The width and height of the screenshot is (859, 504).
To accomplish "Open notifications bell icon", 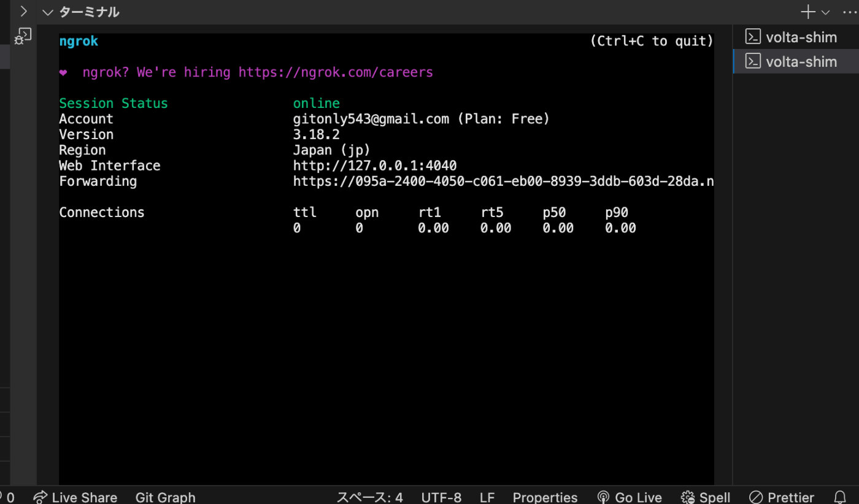I will [840, 497].
